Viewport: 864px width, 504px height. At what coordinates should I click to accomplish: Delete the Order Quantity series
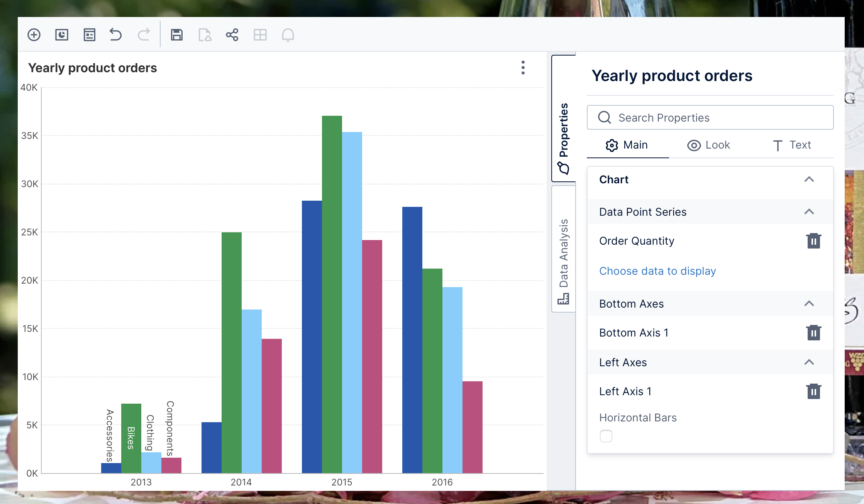814,241
